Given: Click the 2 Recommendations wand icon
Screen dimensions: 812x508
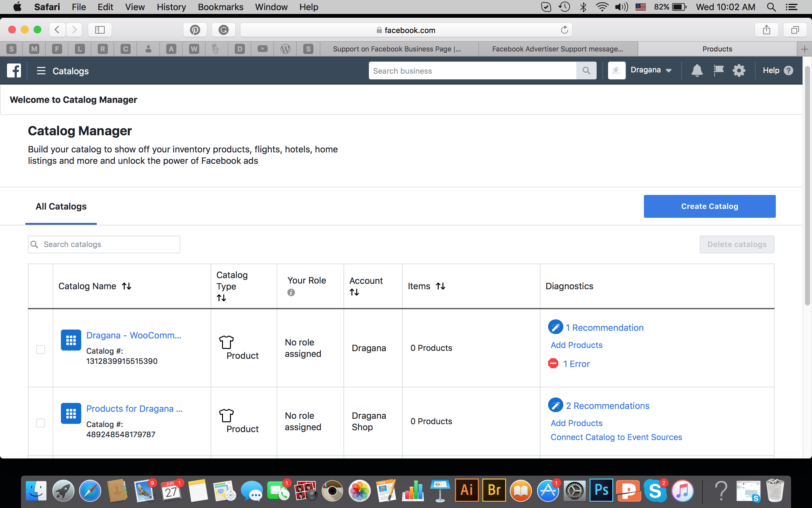Looking at the screenshot, I should (x=555, y=405).
